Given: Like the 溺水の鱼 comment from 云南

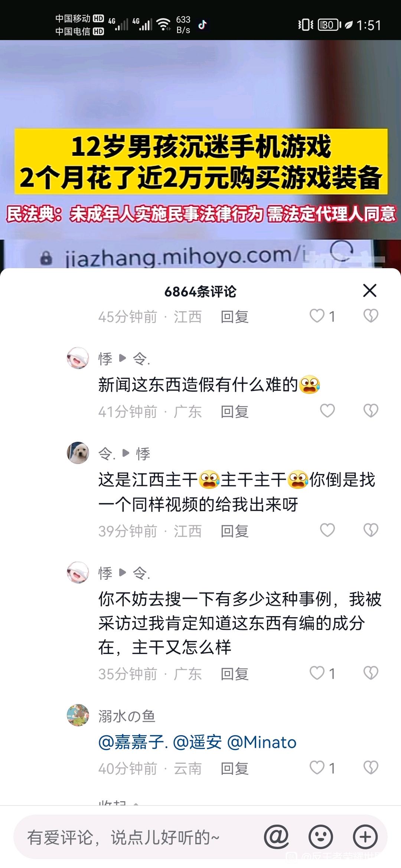Looking at the screenshot, I should [322, 767].
